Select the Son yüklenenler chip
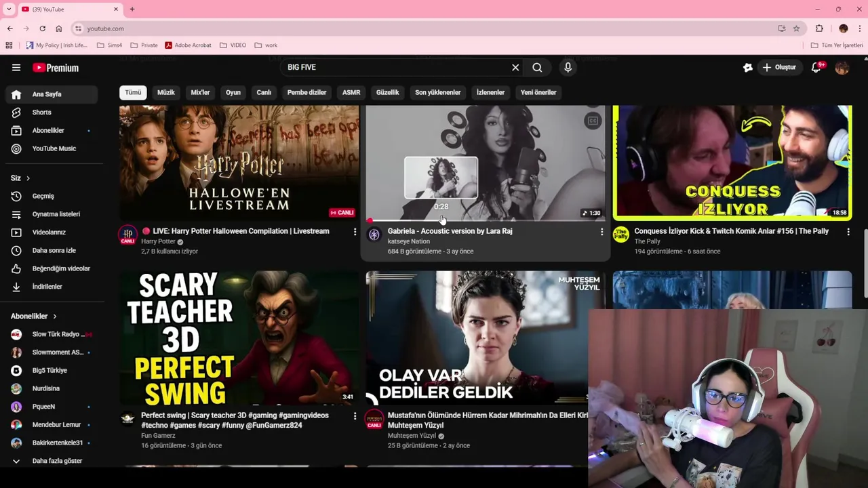868x488 pixels. (438, 92)
